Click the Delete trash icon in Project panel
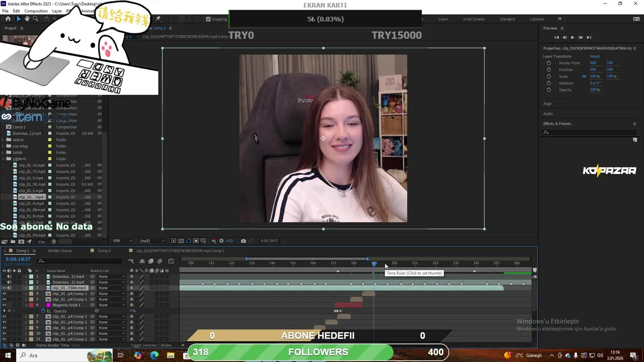Screen dimensions: 644x362 point(54,242)
